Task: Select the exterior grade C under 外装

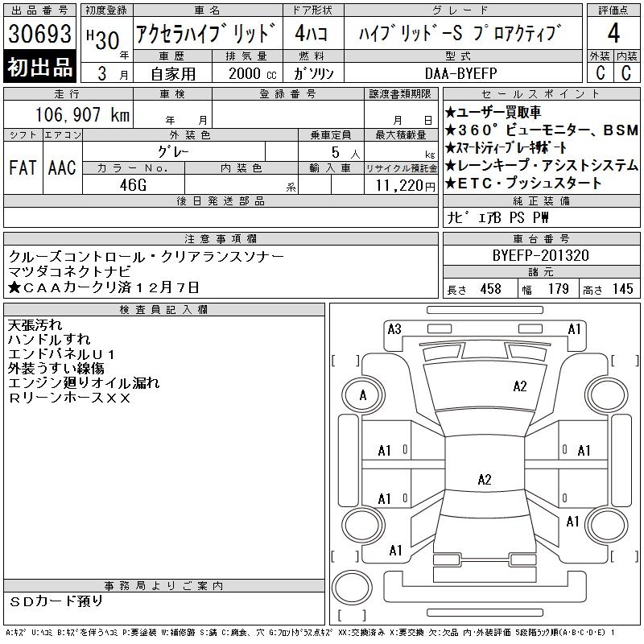Action: [x=600, y=73]
